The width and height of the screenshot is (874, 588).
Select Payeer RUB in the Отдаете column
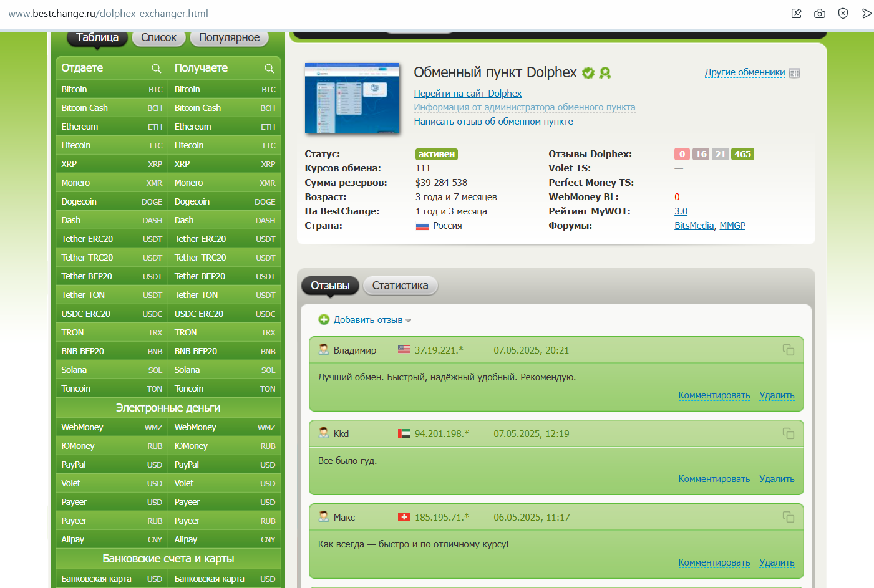coord(112,521)
